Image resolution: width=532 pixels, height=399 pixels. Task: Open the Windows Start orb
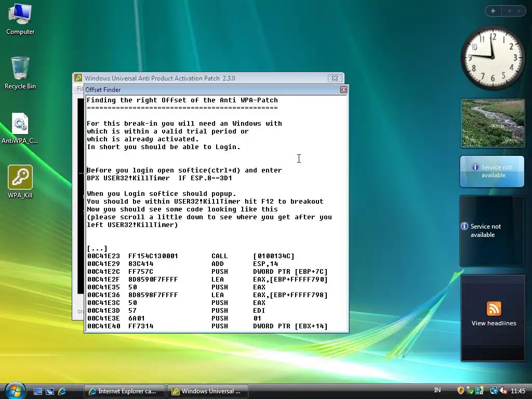click(15, 390)
